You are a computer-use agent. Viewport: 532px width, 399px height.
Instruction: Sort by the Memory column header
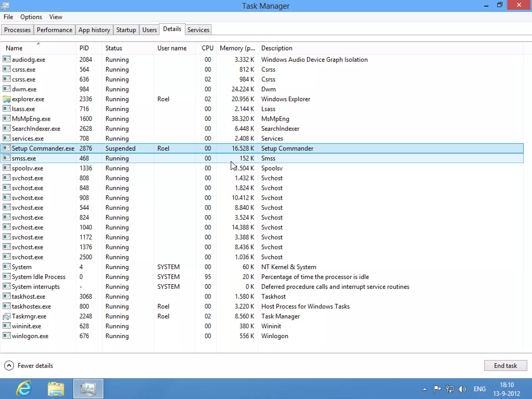(x=237, y=48)
